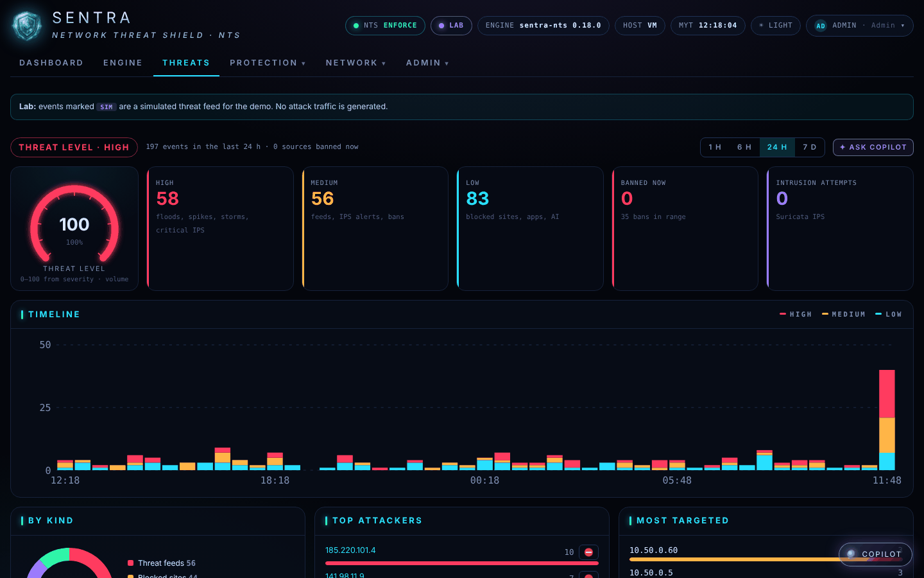Open the Engine tab
This screenshot has height=578, width=924.
[123, 63]
